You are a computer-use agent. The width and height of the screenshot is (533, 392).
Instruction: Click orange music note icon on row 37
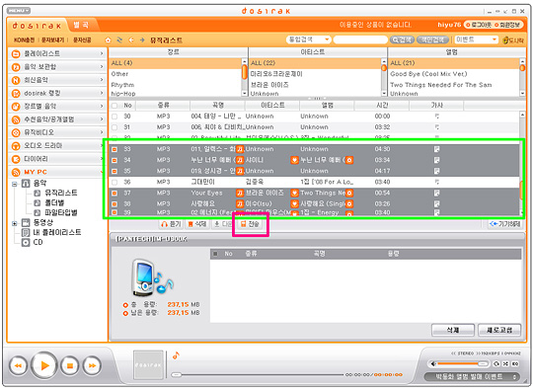point(240,193)
